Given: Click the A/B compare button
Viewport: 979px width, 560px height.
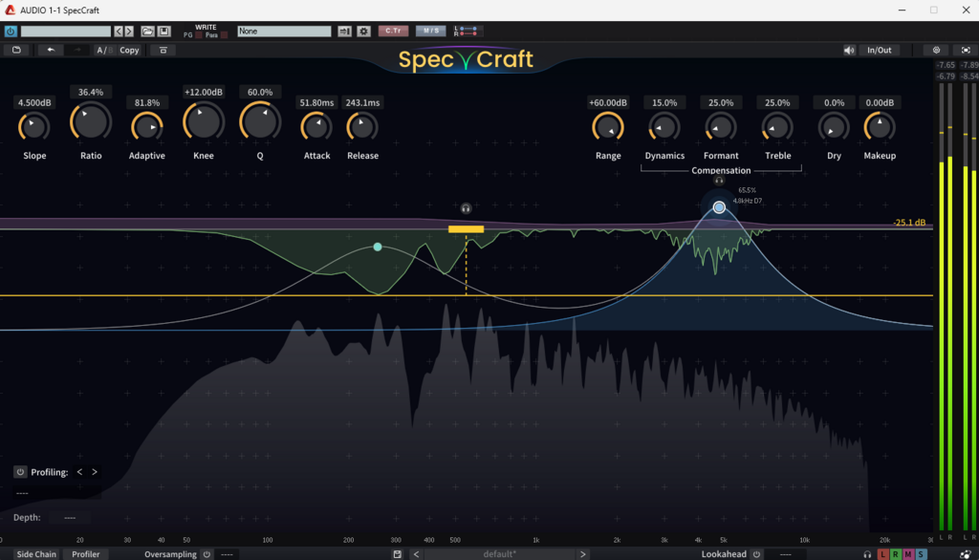Looking at the screenshot, I should (x=103, y=50).
